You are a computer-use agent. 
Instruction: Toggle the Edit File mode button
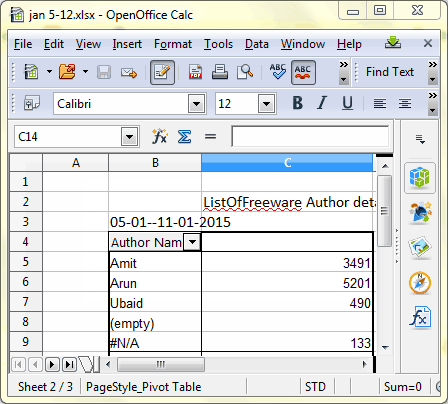[x=162, y=72]
